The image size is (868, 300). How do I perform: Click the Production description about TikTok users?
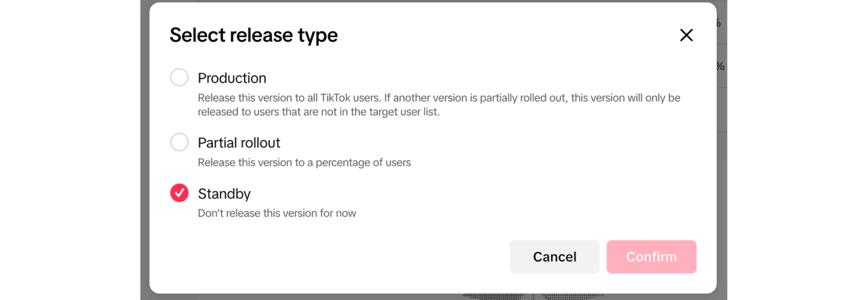click(x=438, y=98)
